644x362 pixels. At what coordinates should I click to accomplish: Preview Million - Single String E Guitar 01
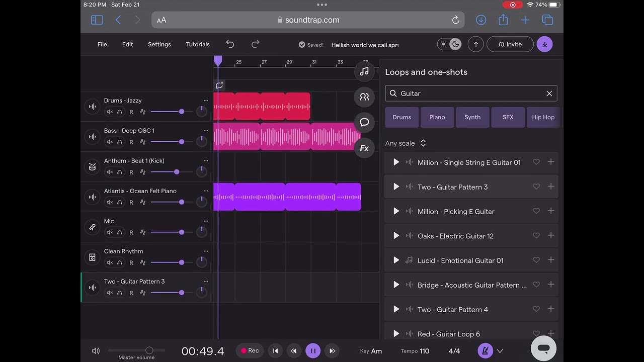[x=396, y=162]
